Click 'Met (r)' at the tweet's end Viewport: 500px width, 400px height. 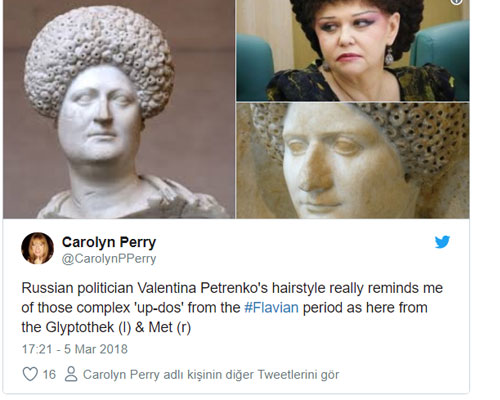pyautogui.click(x=170, y=327)
